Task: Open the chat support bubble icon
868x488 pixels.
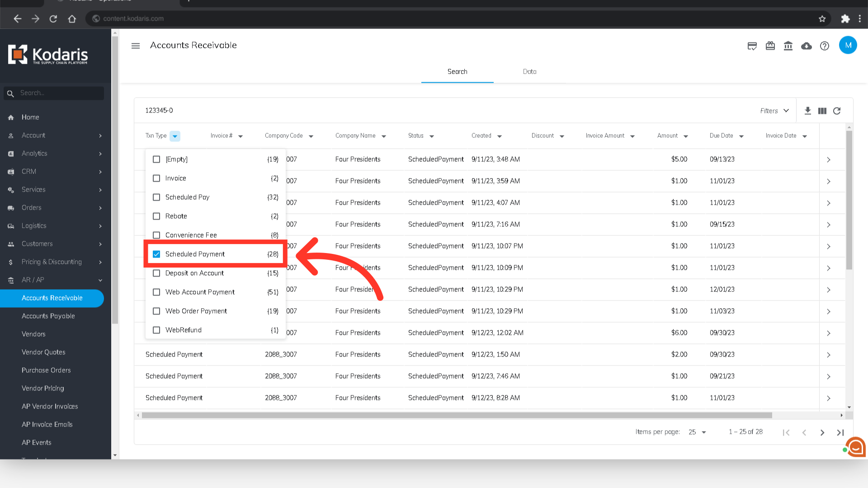Action: pyautogui.click(x=855, y=447)
